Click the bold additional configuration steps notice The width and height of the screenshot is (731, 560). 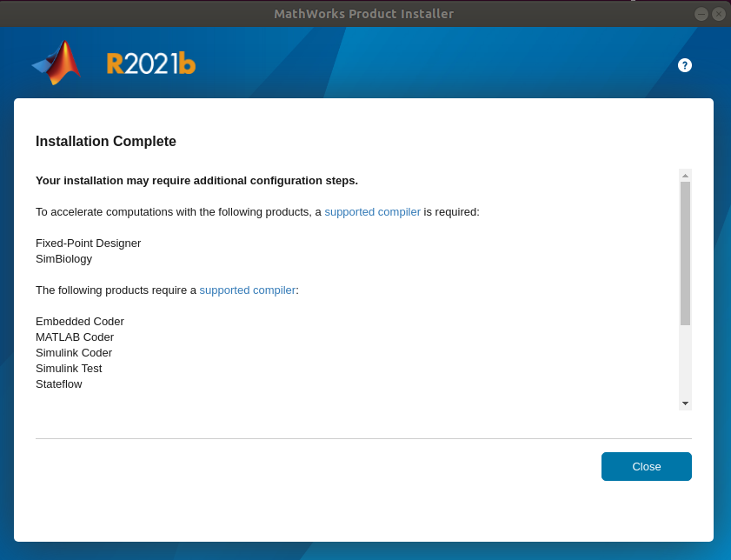[196, 181]
